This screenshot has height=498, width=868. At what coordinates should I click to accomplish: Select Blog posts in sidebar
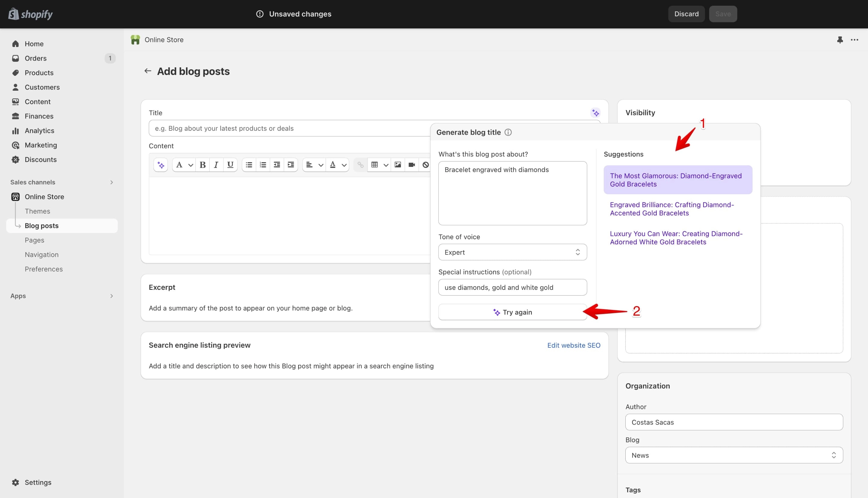coord(62,226)
